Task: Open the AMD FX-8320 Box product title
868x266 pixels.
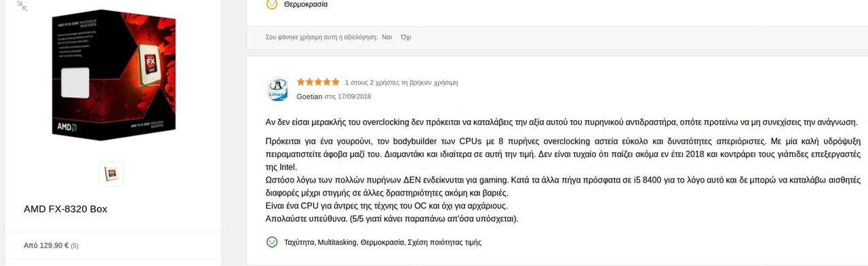Action: [65, 209]
